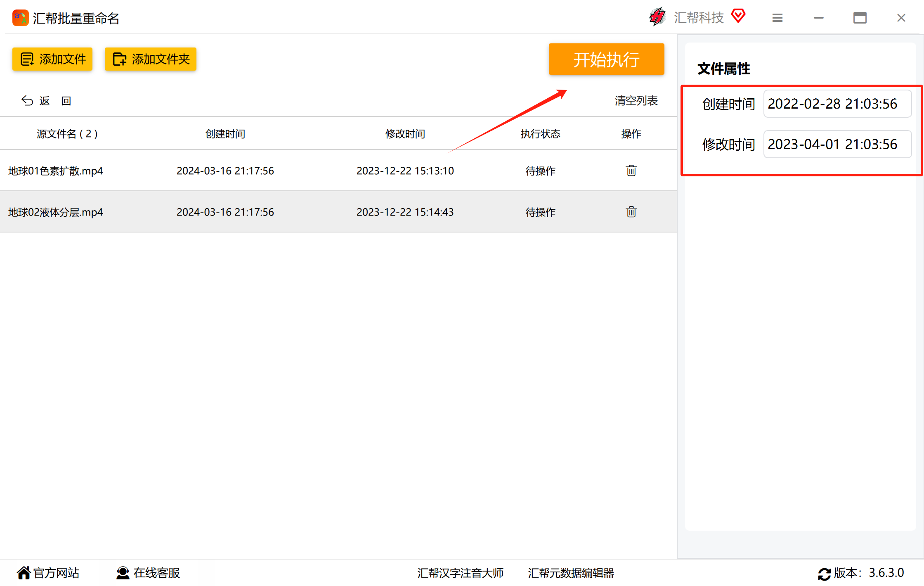Viewport: 924px width, 586px height.
Task: Delete the 地球01色素扩散.mp4 row with trash icon
Action: click(x=631, y=171)
